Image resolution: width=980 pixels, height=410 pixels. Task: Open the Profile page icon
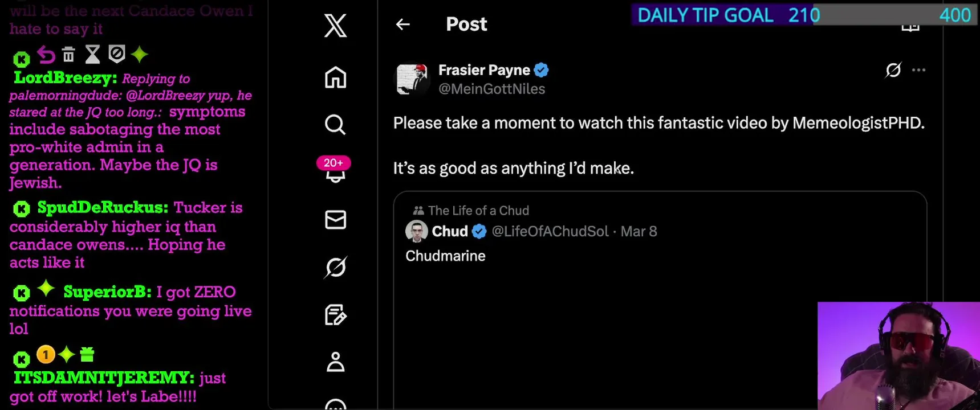coord(335,362)
